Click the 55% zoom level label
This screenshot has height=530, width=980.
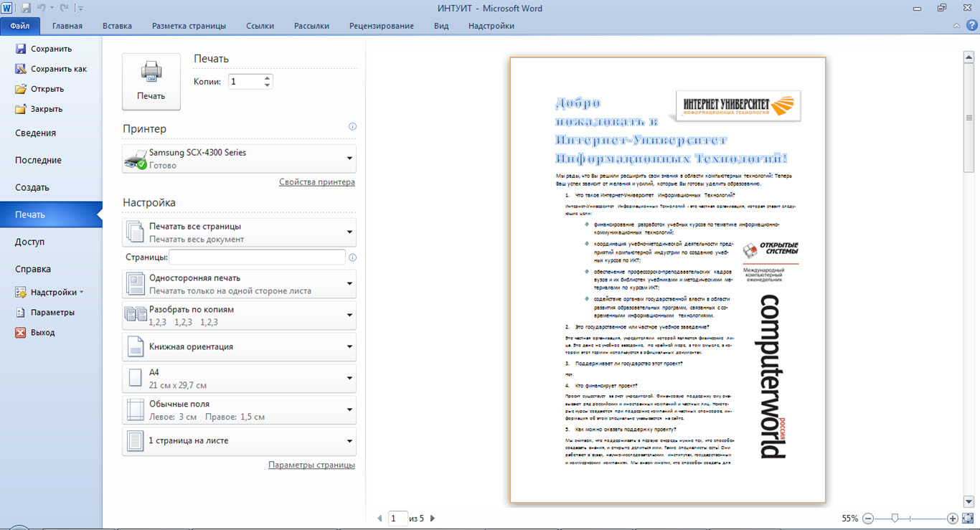(850, 518)
